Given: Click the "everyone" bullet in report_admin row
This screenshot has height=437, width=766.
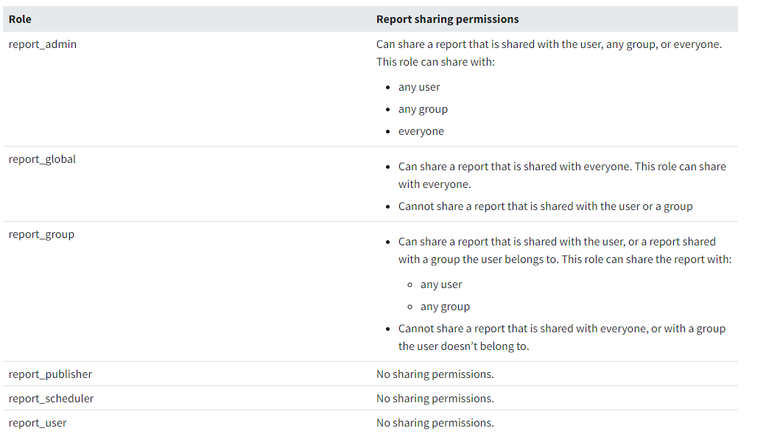Looking at the screenshot, I should (421, 131).
